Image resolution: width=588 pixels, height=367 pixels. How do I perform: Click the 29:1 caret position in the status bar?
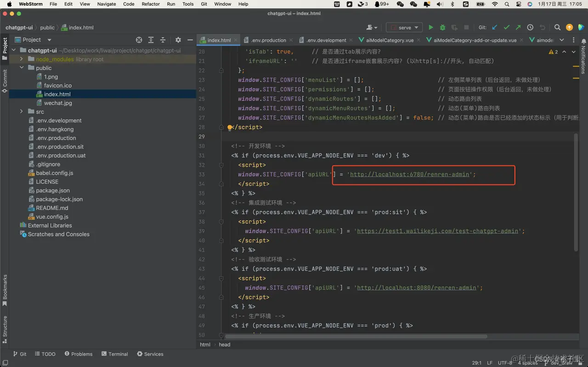click(x=477, y=363)
